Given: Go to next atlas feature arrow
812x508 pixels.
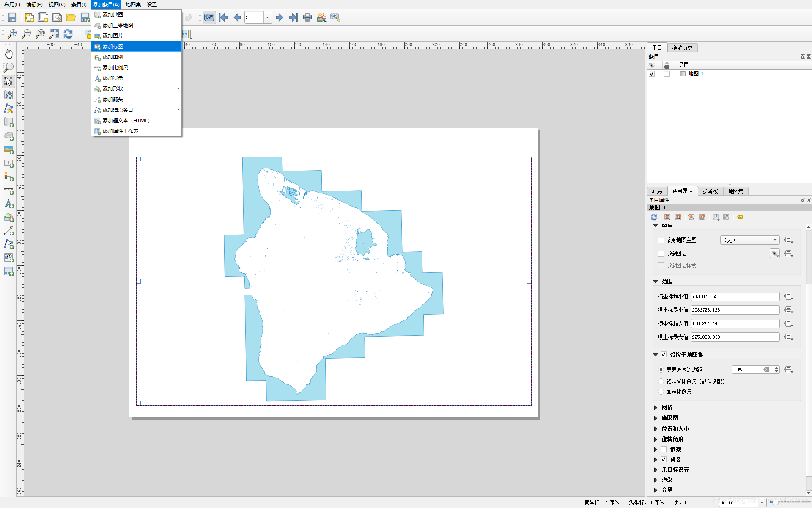Looking at the screenshot, I should coord(279,17).
